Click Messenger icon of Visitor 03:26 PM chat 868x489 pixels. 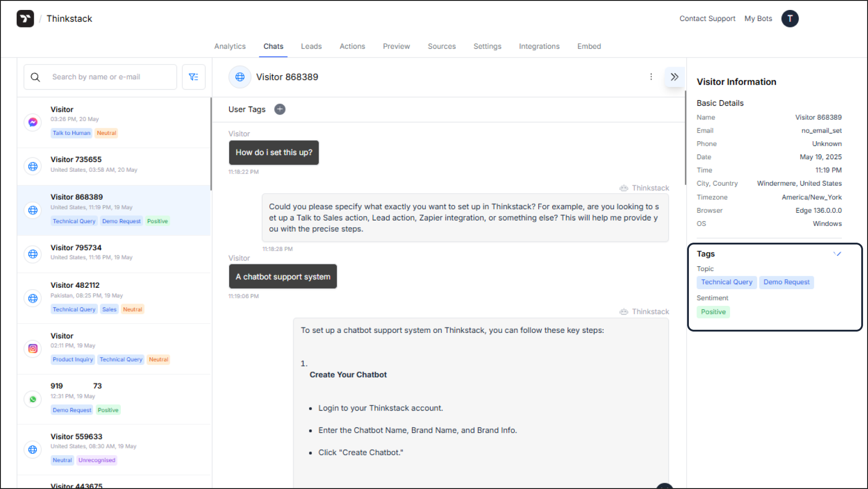click(x=33, y=122)
